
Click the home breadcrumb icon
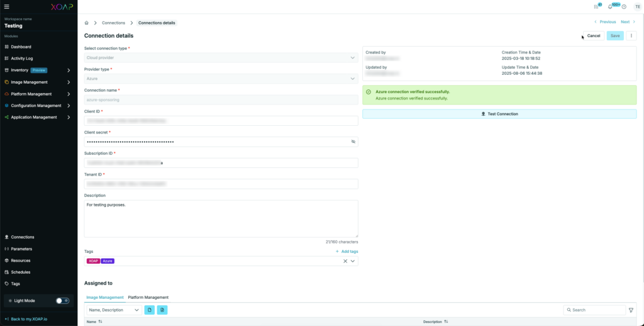pyautogui.click(x=87, y=23)
